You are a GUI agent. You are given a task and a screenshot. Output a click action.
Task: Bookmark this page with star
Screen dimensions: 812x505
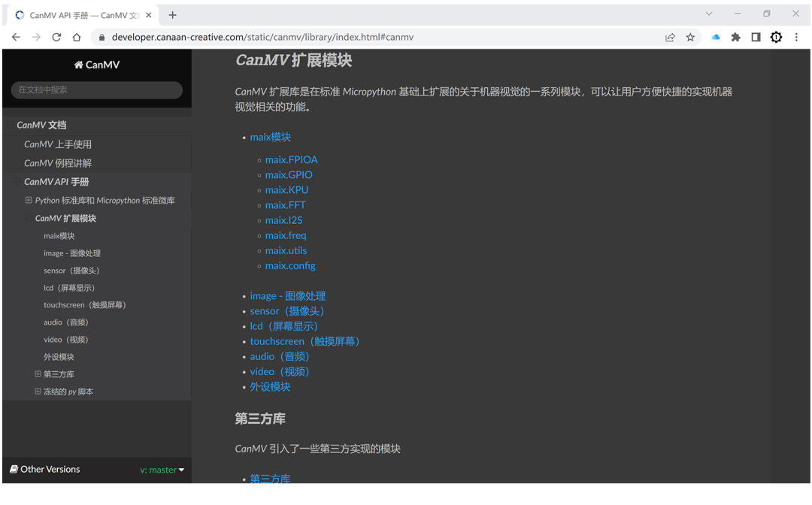click(690, 38)
